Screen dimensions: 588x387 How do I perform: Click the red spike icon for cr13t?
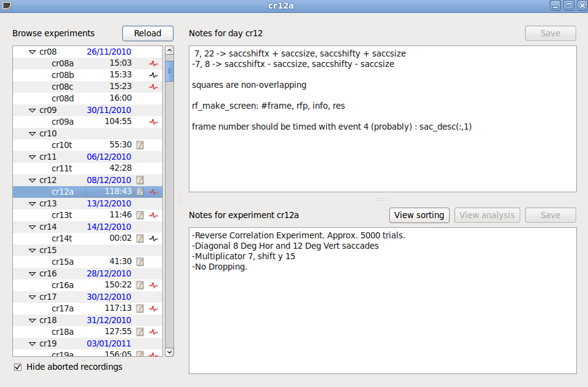pyautogui.click(x=153, y=215)
